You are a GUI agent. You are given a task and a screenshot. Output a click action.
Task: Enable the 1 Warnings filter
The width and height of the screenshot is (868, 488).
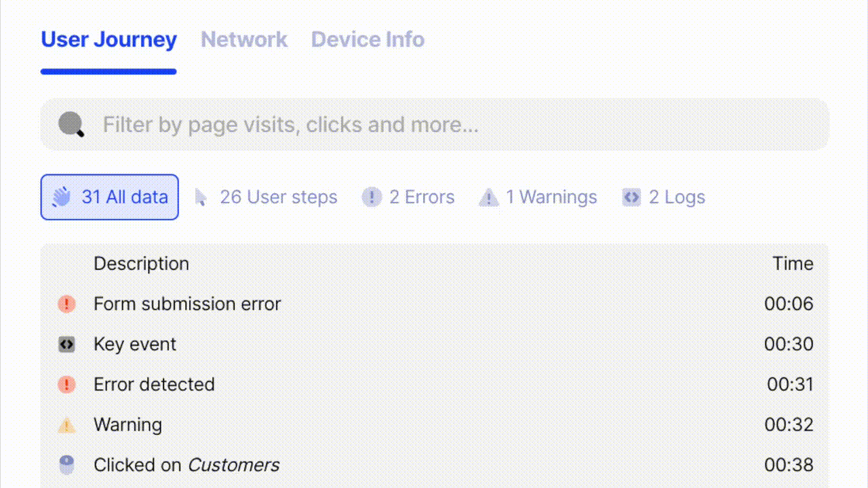point(538,197)
